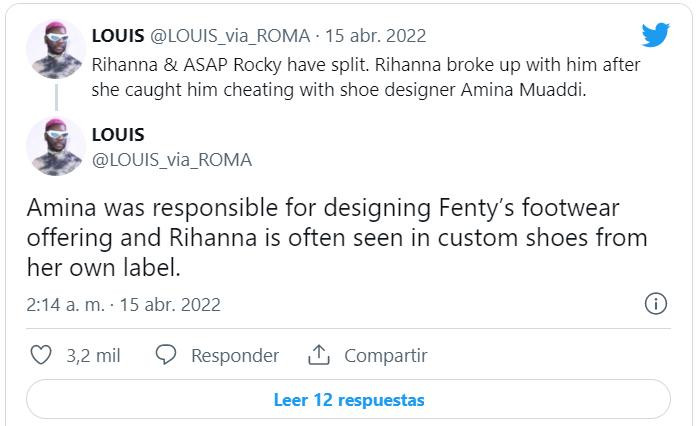Open LOUIS name above the main tweet
698x426 pixels.
point(118,134)
